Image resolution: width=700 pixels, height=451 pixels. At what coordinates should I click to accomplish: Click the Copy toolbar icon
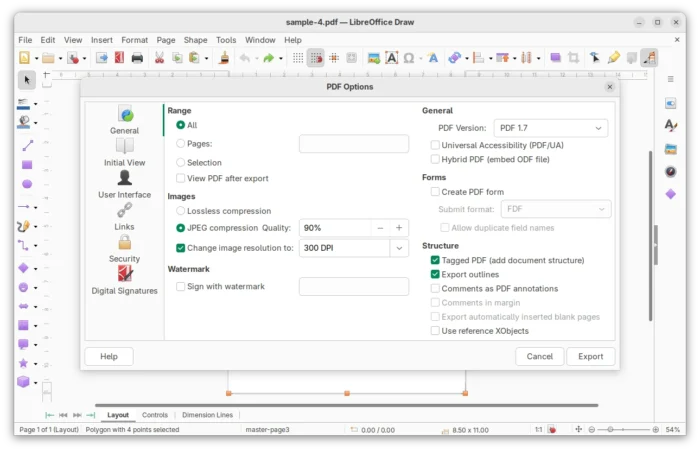tap(177, 58)
